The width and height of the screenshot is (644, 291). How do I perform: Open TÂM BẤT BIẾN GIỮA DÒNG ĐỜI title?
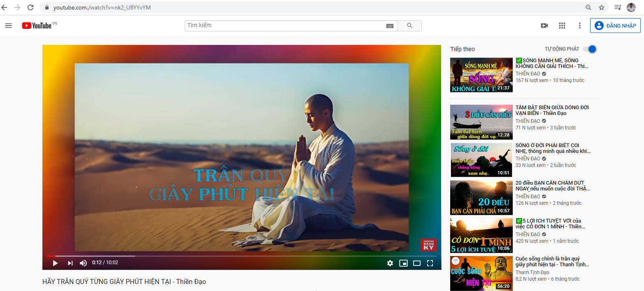(552, 110)
